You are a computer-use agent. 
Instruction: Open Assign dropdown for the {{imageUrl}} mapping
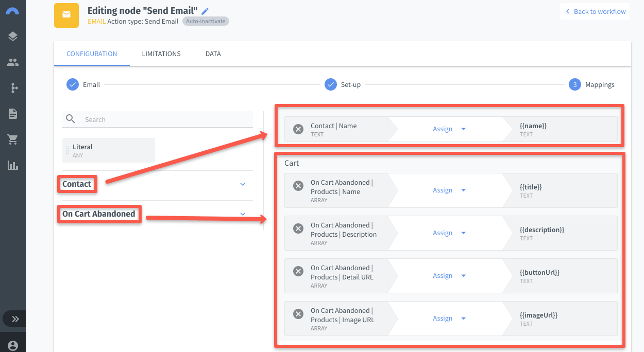pos(449,319)
